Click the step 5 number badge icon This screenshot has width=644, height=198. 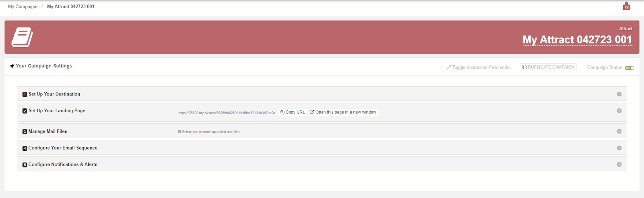click(25, 165)
